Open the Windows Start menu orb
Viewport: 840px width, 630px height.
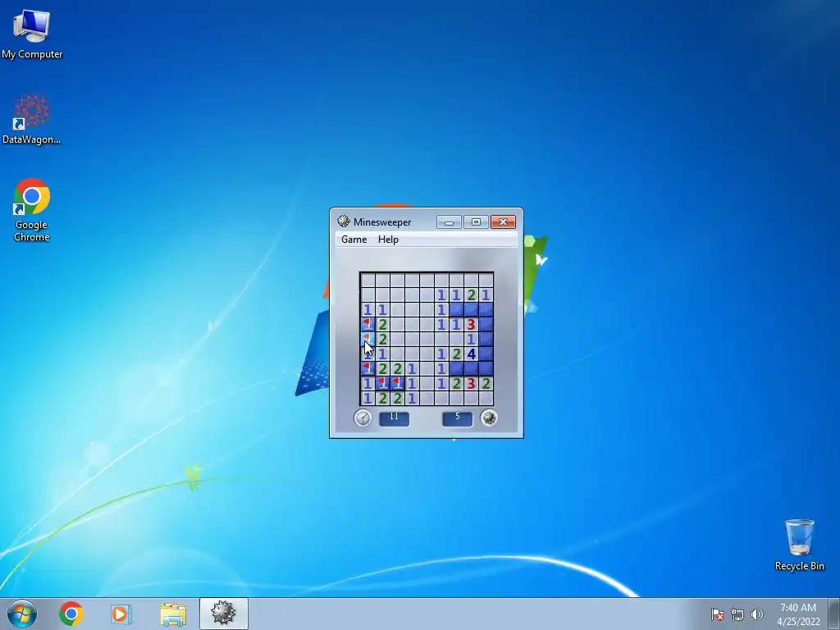(x=22, y=614)
